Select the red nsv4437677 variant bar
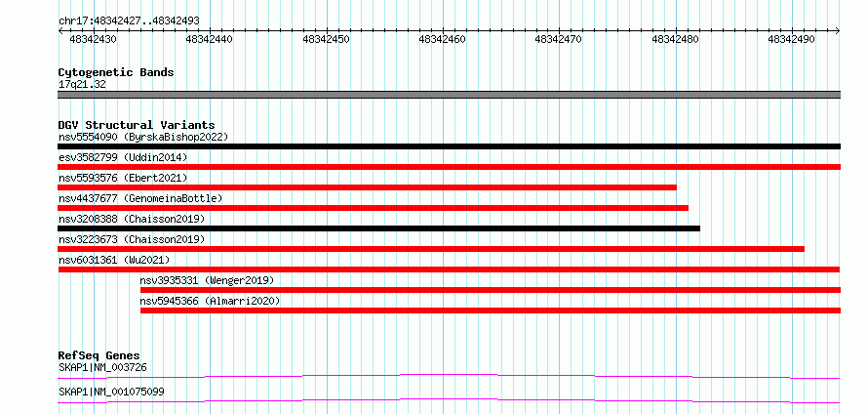Image resolution: width=868 pixels, height=414 pixels. [374, 208]
